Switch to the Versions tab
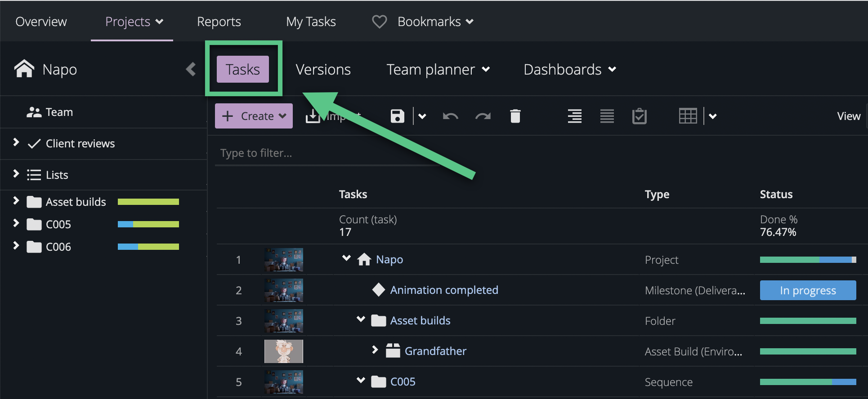The height and width of the screenshot is (399, 868). pos(323,70)
